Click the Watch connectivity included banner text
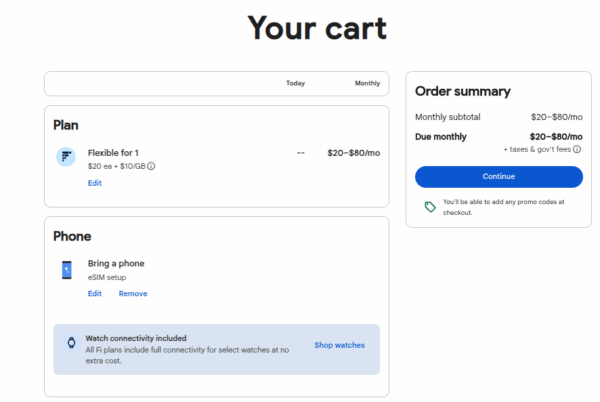 [x=136, y=338]
